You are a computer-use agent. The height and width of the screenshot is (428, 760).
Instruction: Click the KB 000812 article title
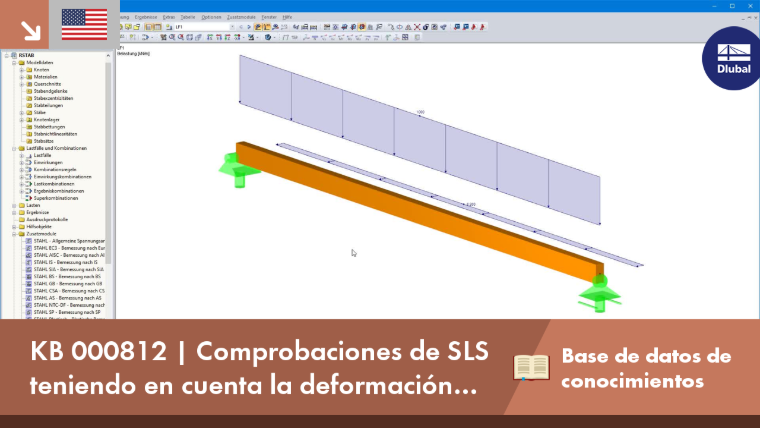pyautogui.click(x=259, y=368)
